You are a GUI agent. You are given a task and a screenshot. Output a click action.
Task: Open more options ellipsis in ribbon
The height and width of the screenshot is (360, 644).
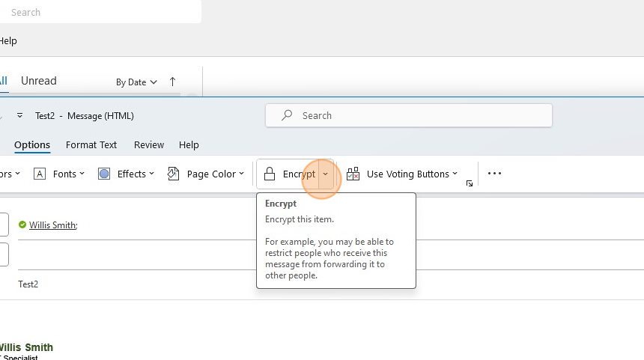[x=494, y=173]
